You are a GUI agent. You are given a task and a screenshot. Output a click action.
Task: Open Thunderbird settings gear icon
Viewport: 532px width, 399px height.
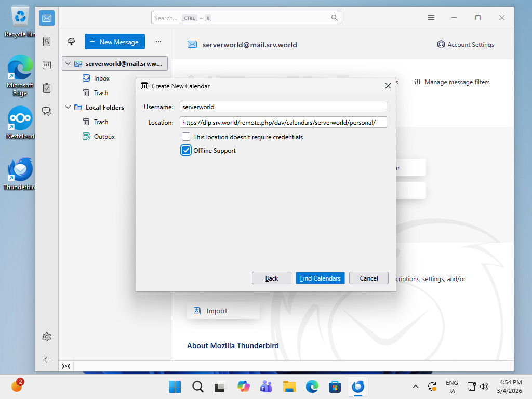pyautogui.click(x=47, y=337)
